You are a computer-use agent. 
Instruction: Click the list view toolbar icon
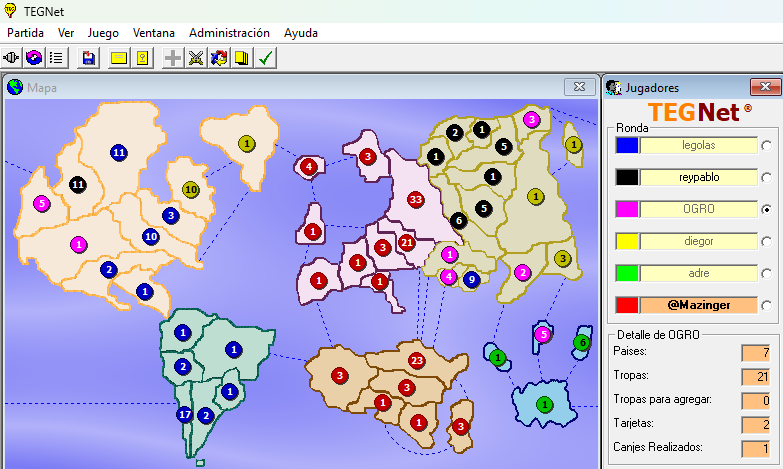[56, 58]
